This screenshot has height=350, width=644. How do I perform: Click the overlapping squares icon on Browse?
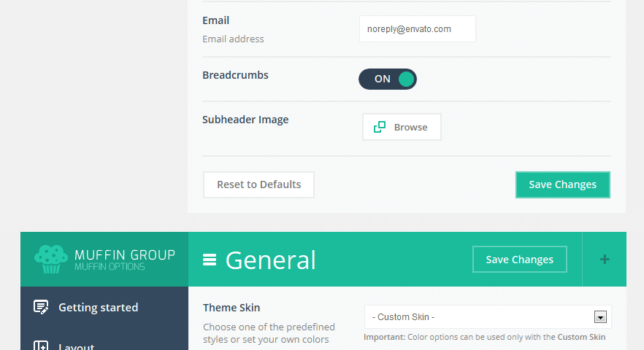coord(380,127)
